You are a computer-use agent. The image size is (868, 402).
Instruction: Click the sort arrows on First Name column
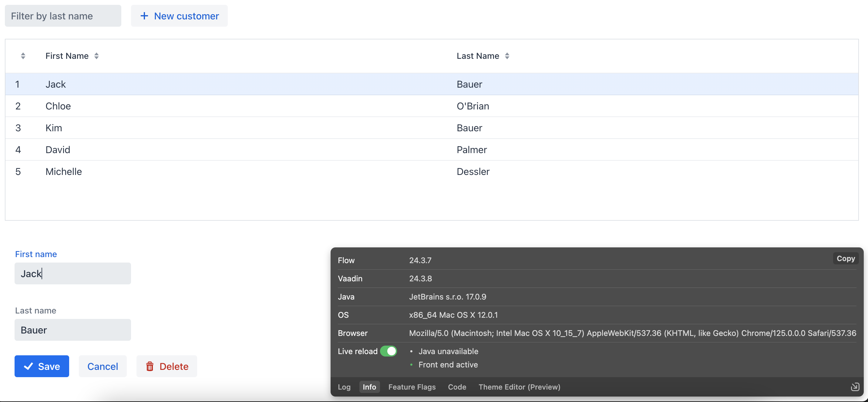pos(97,56)
